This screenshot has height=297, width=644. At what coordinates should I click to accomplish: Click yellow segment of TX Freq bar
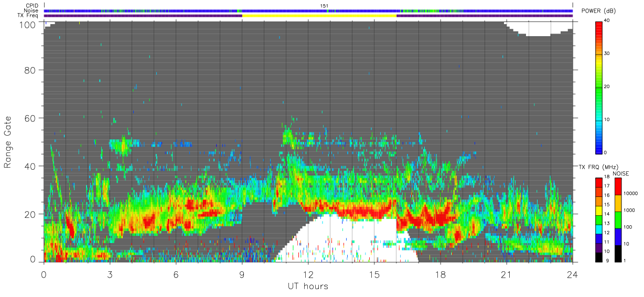click(319, 16)
